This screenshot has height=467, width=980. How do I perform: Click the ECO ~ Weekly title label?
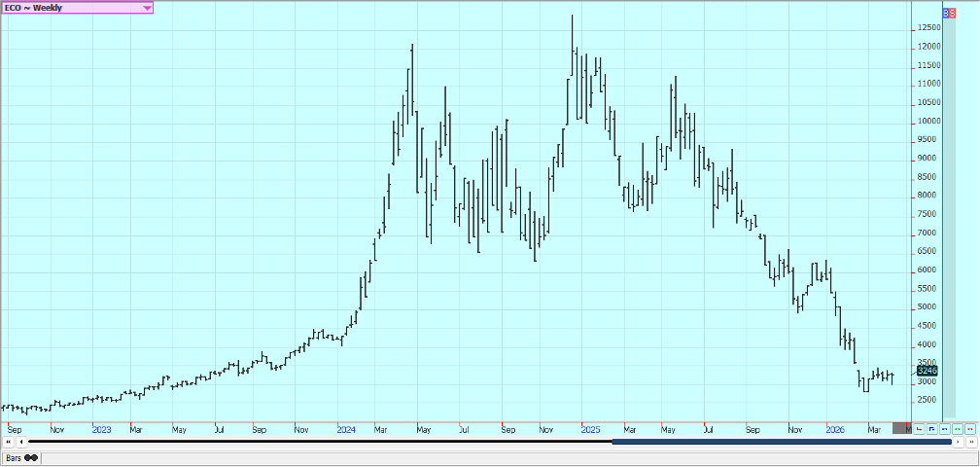pos(39,7)
